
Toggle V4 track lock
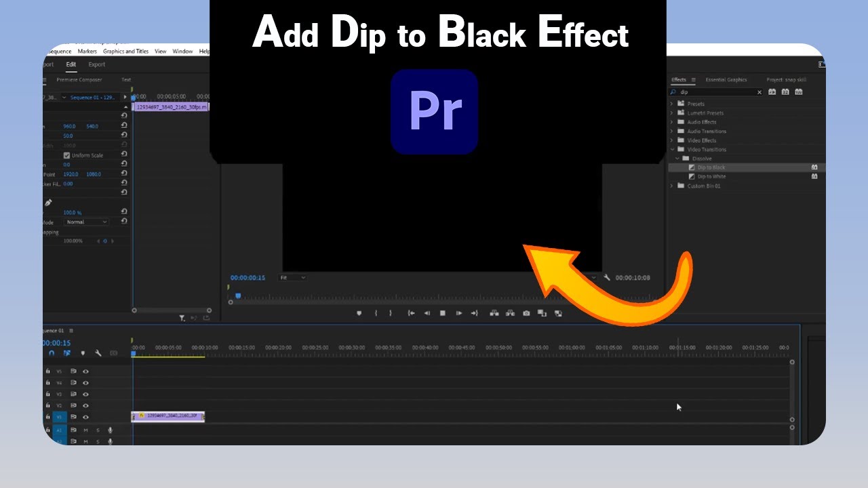coord(48,383)
